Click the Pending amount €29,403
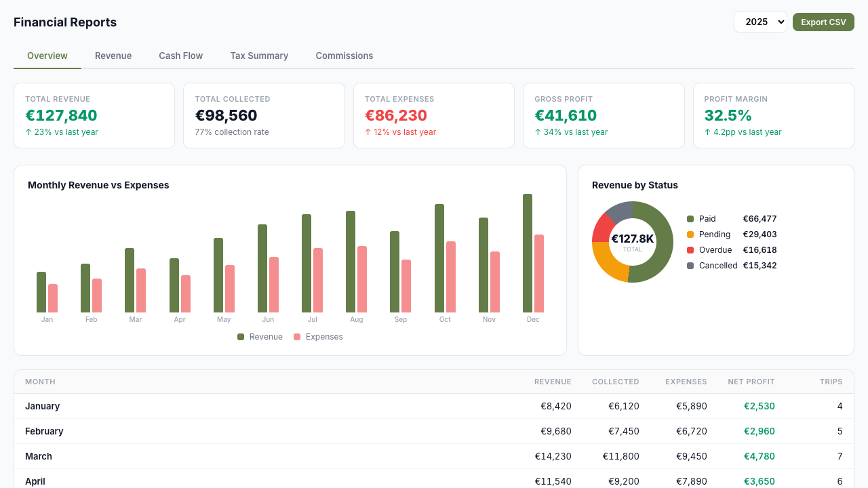The height and width of the screenshot is (488, 868). pyautogui.click(x=760, y=235)
